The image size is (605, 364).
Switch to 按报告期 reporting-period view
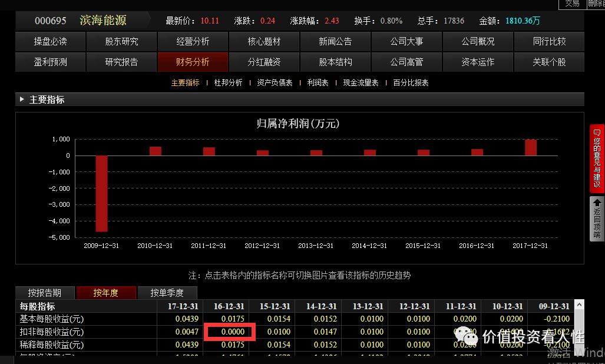tap(45, 292)
